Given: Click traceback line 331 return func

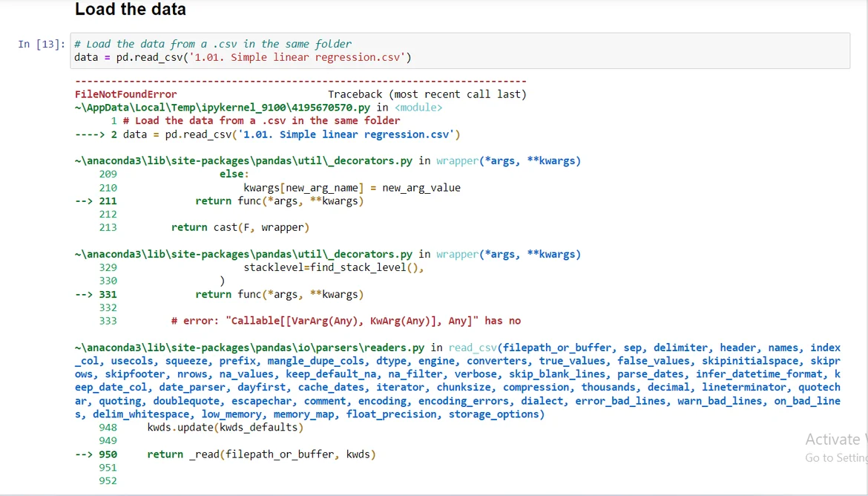Looking at the screenshot, I should (279, 294).
